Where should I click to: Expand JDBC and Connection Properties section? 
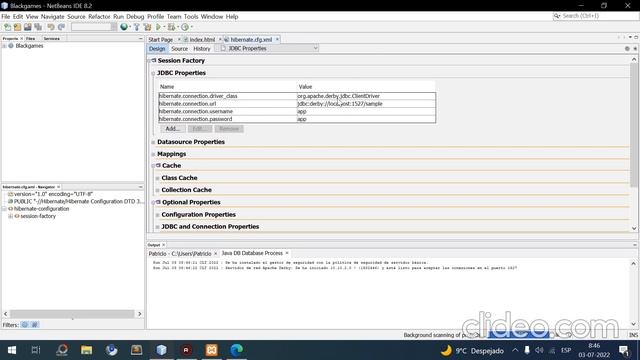(158, 227)
